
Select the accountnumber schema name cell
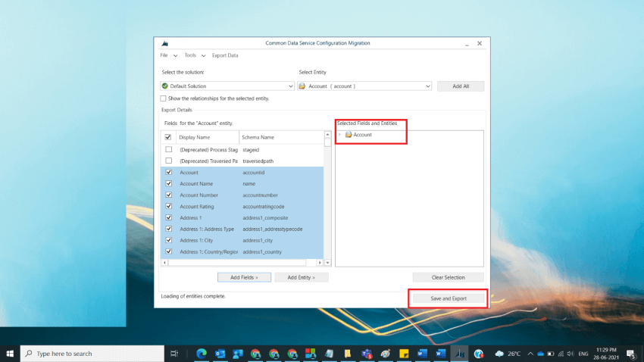click(260, 195)
